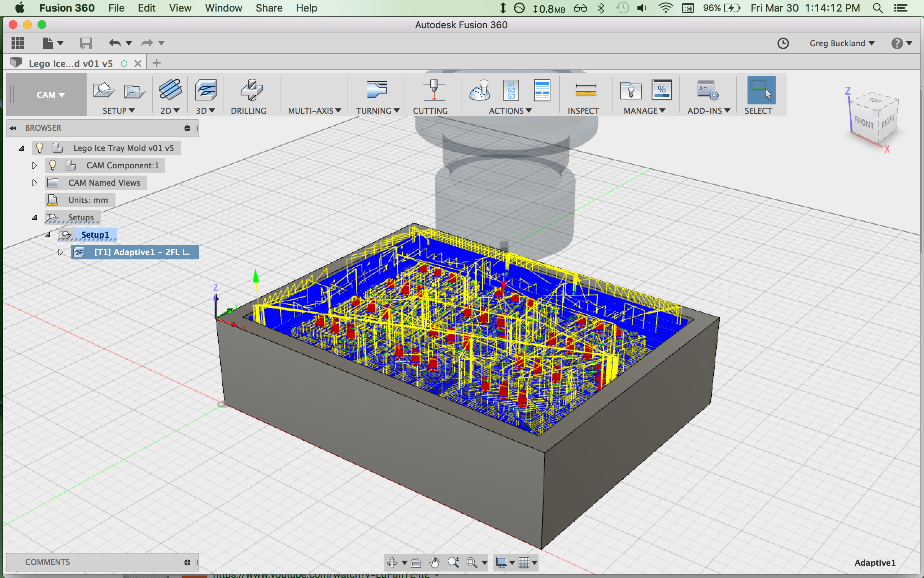The image size is (924, 578).
Task: Hide browser using double-arrow icon
Action: (x=13, y=128)
